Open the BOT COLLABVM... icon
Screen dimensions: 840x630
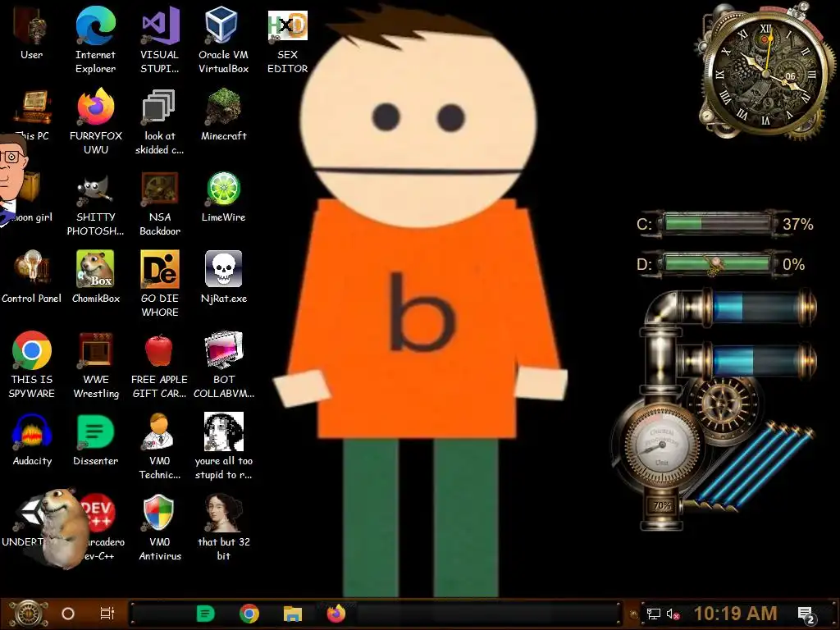coord(224,365)
